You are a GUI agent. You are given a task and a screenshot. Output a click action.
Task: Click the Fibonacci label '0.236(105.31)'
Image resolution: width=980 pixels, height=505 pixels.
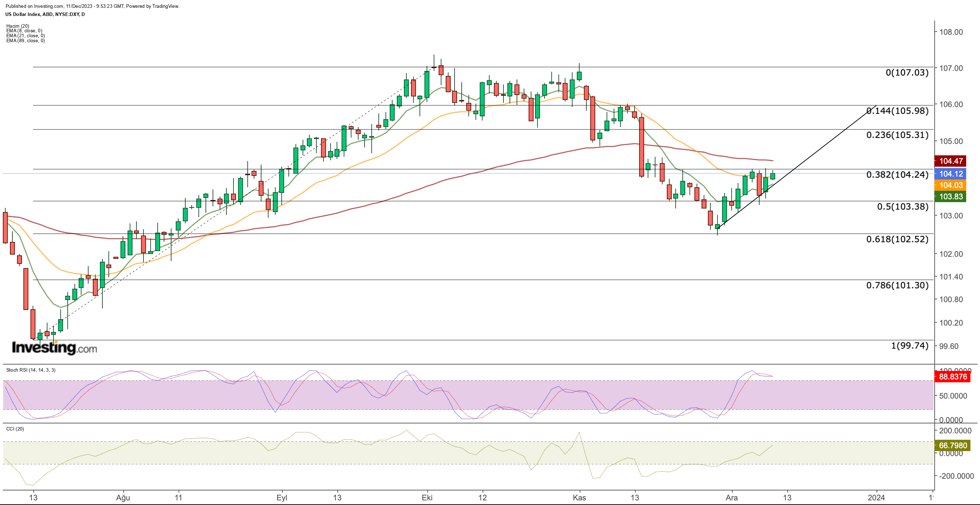[897, 135]
